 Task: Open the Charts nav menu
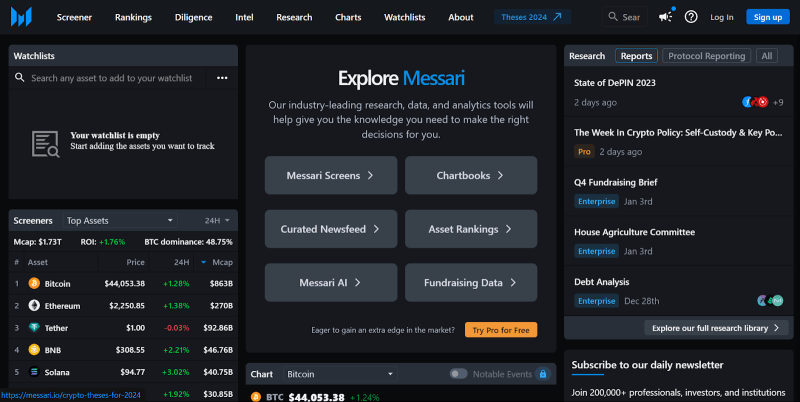(348, 17)
